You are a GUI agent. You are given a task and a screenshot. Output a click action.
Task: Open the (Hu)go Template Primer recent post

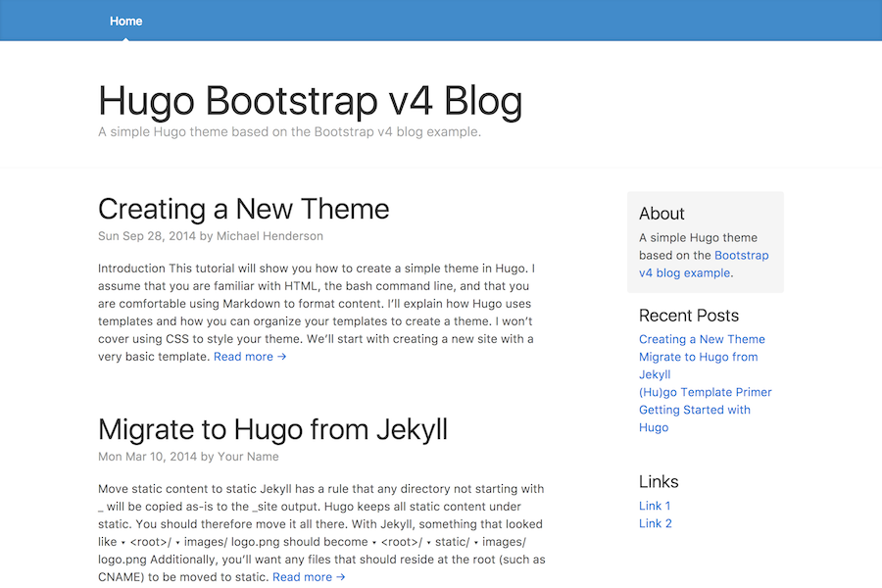(x=706, y=392)
